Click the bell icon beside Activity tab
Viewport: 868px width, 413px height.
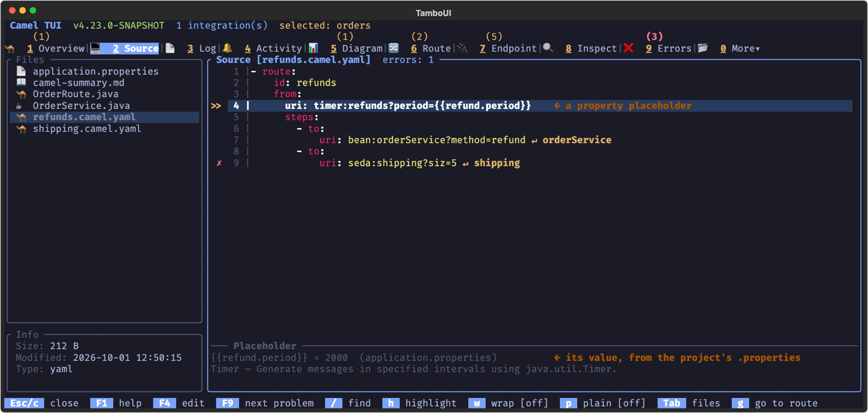227,48
